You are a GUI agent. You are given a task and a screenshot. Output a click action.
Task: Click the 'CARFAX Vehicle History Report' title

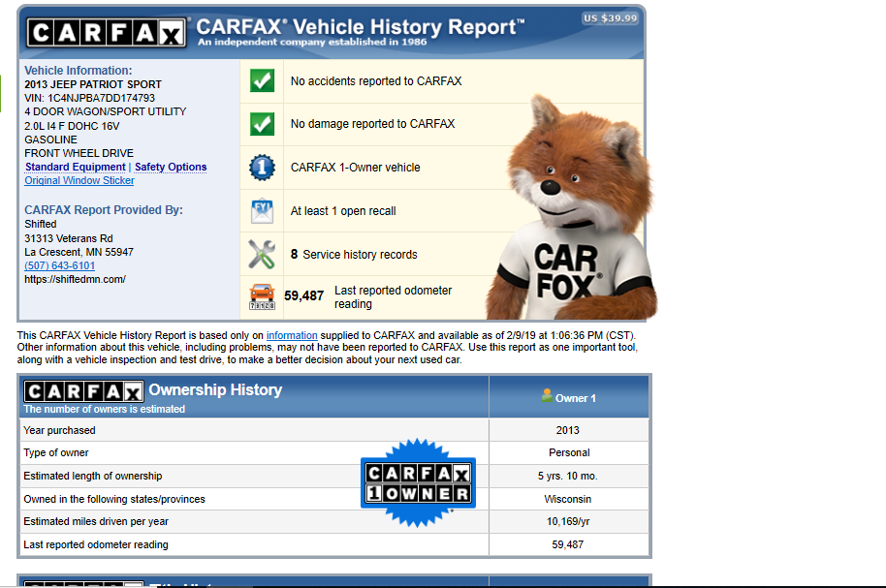tap(360, 26)
